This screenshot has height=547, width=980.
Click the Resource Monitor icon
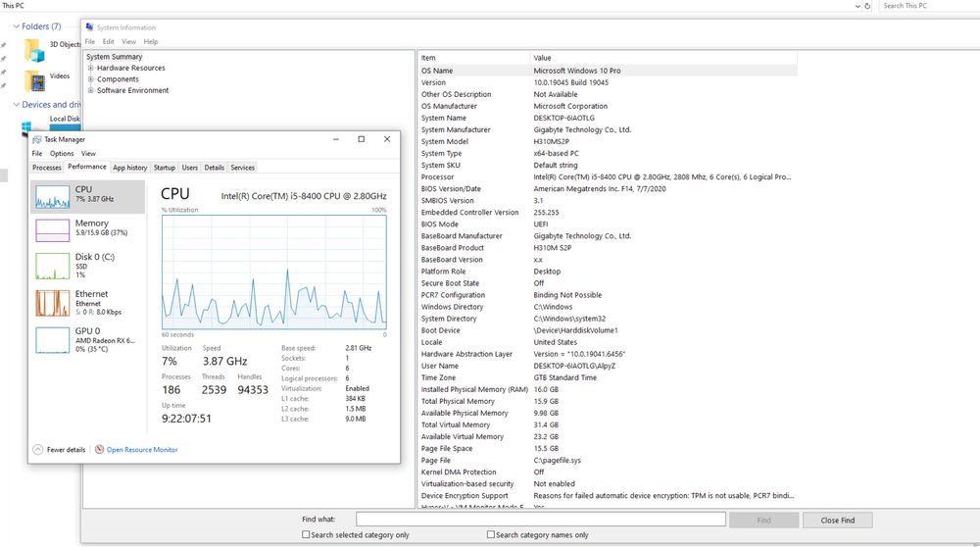(99, 450)
